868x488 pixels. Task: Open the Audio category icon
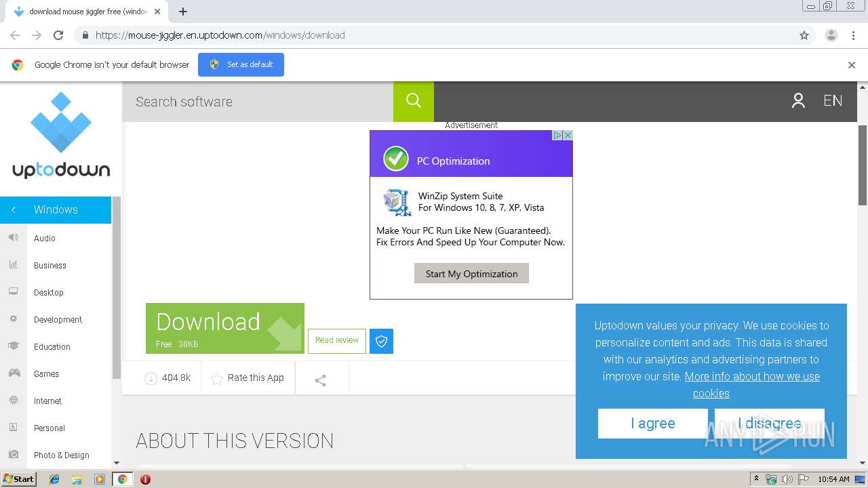(x=13, y=237)
